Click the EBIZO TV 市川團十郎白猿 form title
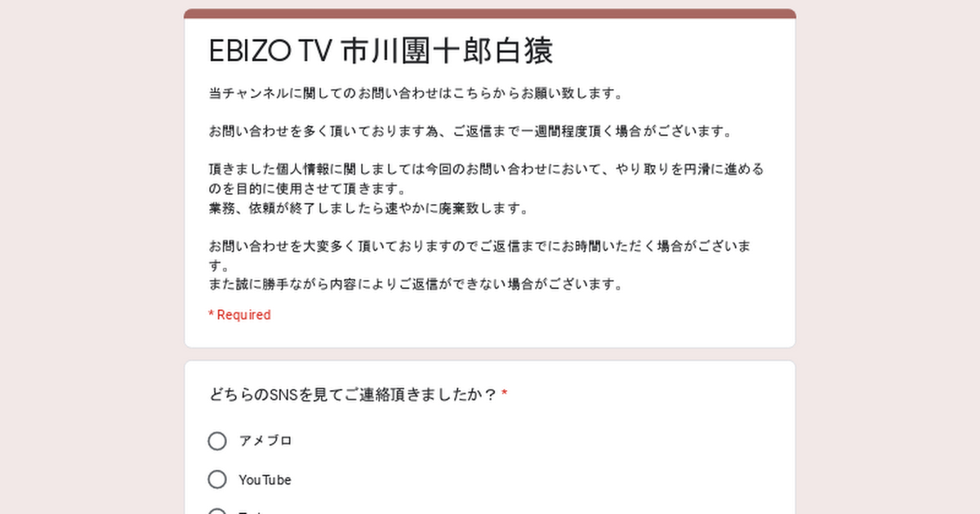980x514 pixels. (x=381, y=51)
